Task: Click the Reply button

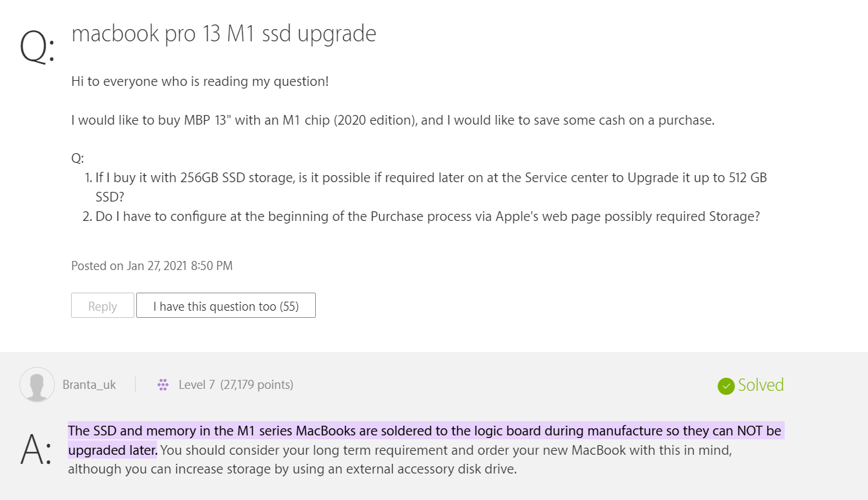Action: (103, 306)
